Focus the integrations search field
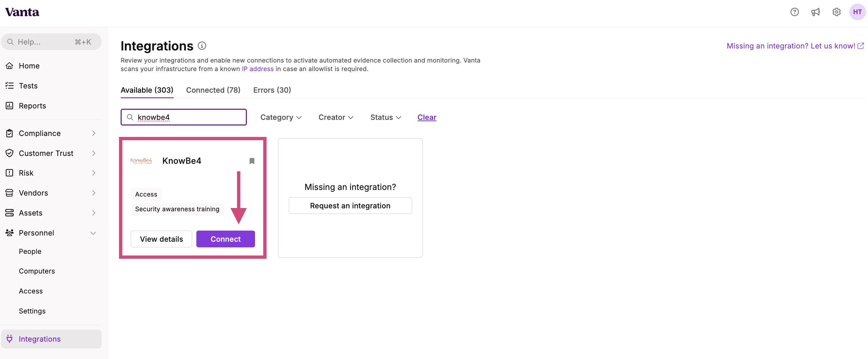The width and height of the screenshot is (868, 359). pyautogui.click(x=184, y=117)
